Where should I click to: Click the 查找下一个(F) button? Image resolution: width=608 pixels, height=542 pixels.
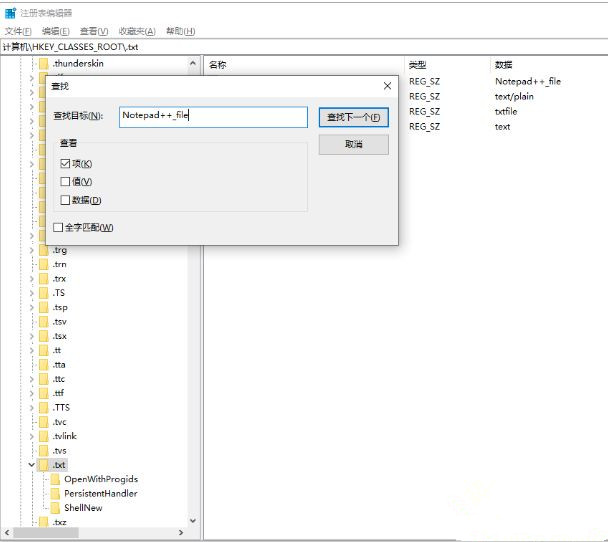pos(354,117)
